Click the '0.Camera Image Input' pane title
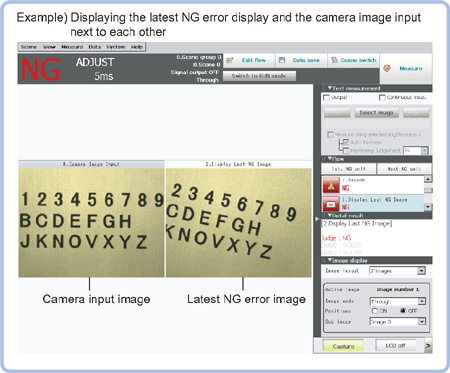 (91, 164)
